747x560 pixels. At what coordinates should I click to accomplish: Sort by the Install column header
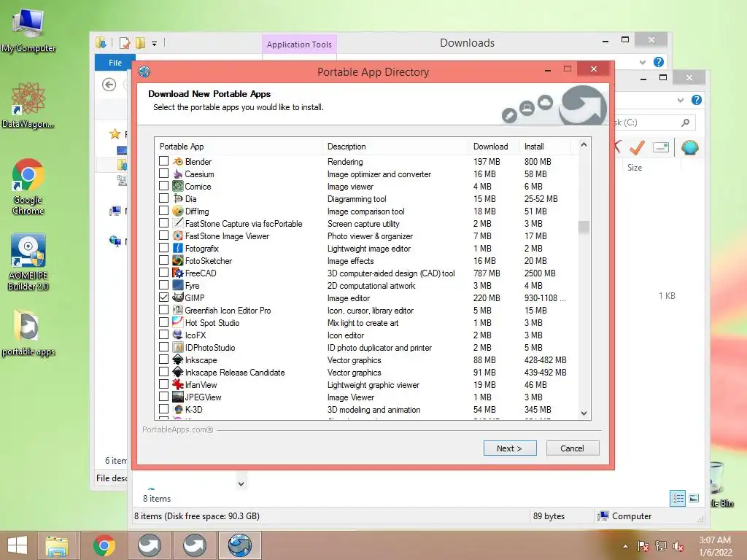545,146
